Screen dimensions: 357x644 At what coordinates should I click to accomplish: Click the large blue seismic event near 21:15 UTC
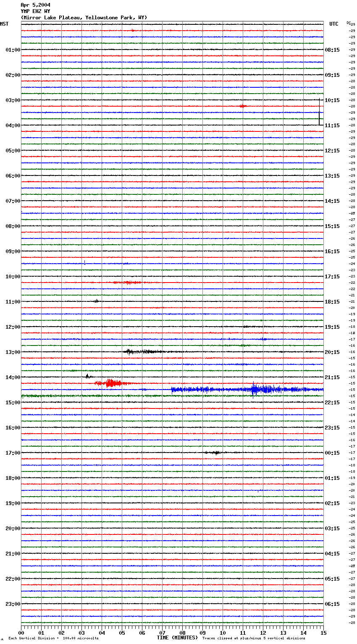(248, 390)
